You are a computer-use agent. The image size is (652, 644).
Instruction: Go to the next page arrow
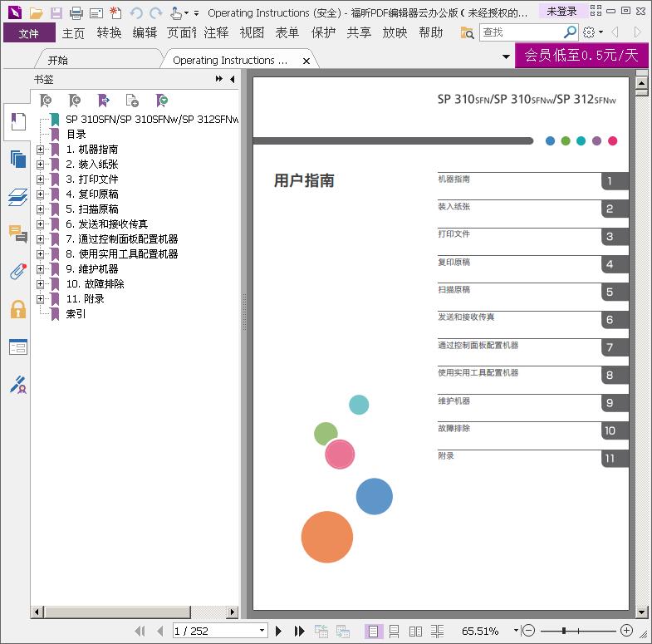278,631
